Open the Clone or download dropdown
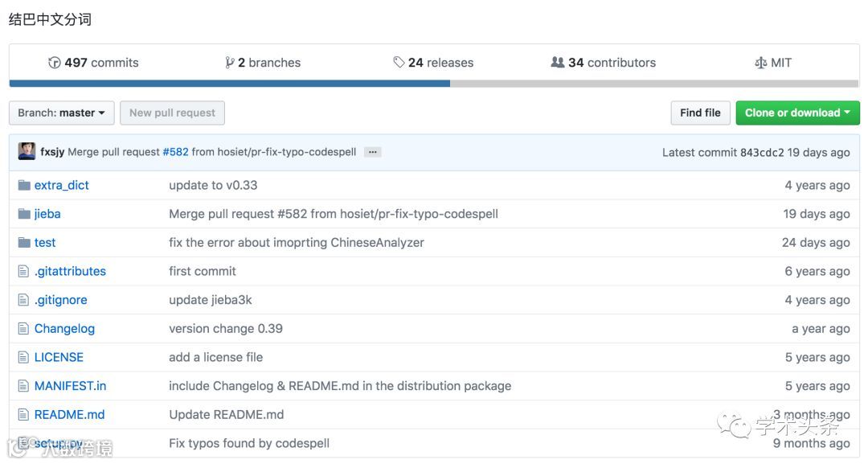 point(798,113)
